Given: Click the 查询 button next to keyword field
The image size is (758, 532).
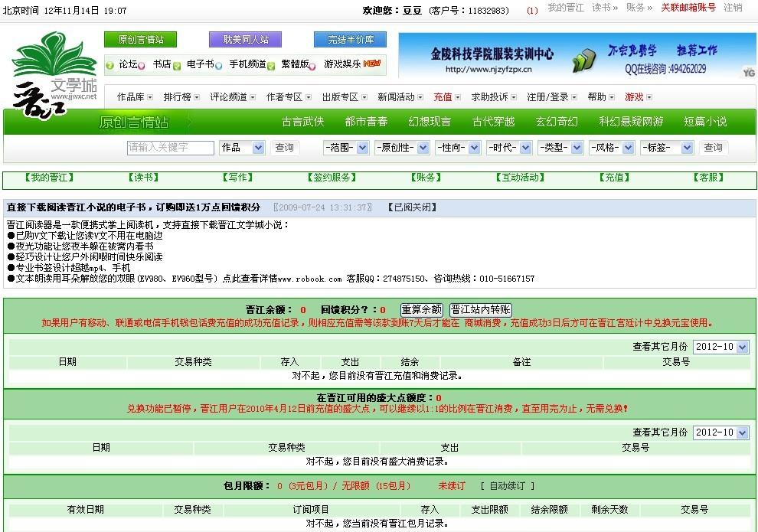Looking at the screenshot, I should pyautogui.click(x=284, y=148).
